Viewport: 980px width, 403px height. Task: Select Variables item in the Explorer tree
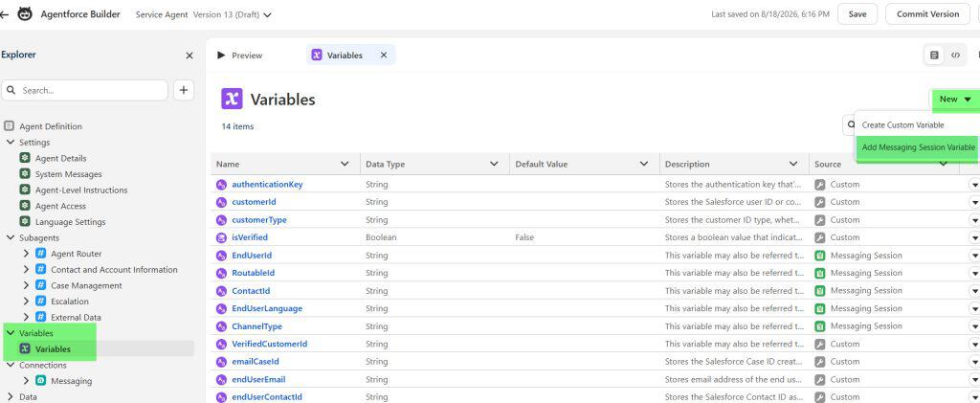(53, 348)
